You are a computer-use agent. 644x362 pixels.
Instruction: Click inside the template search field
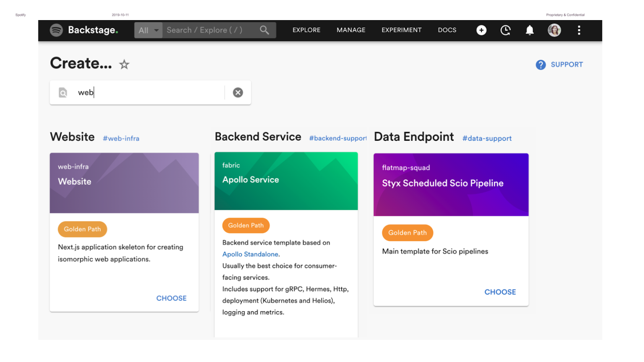tap(147, 92)
